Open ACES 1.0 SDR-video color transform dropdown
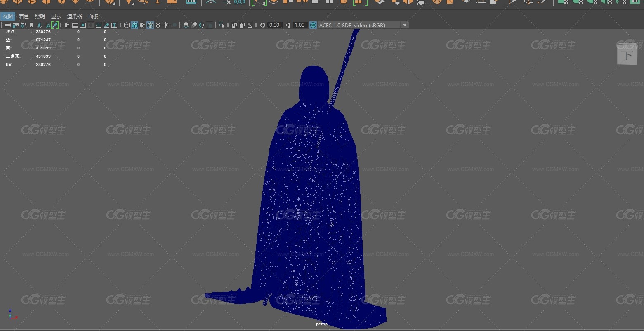This screenshot has height=331, width=644. 363,25
